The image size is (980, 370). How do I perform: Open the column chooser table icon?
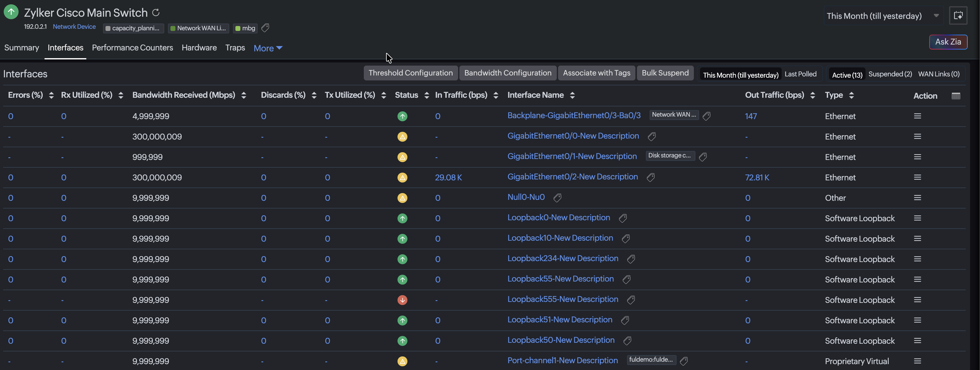[956, 96]
